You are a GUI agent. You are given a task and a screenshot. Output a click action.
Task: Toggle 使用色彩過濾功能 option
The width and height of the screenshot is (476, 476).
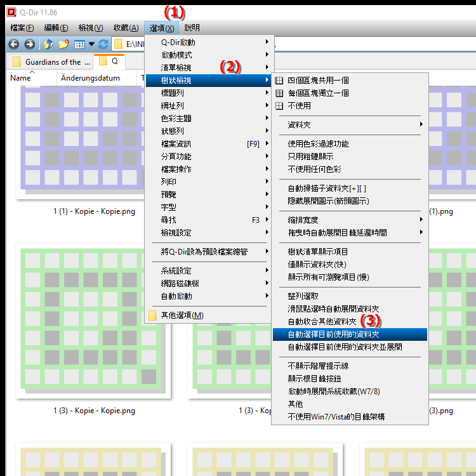[350, 144]
